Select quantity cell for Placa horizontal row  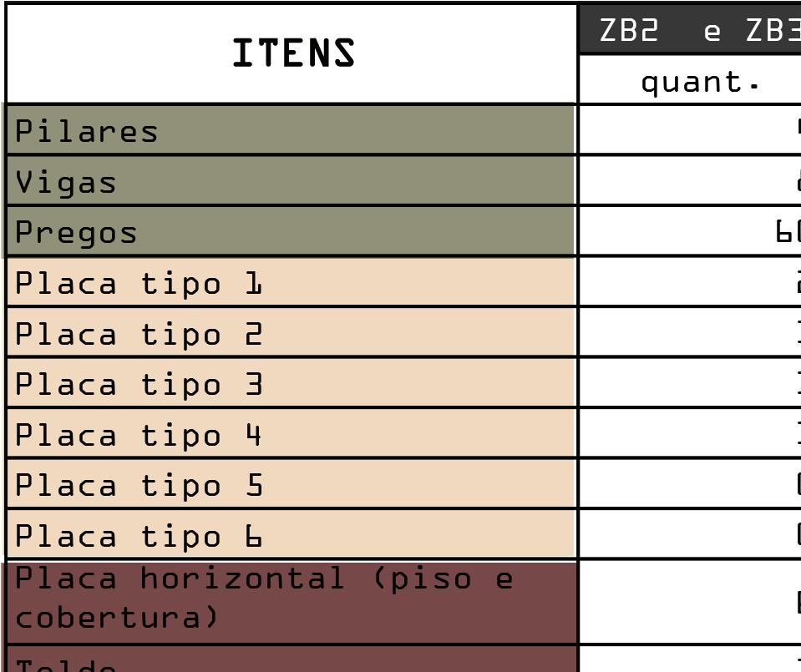pyautogui.click(x=690, y=602)
